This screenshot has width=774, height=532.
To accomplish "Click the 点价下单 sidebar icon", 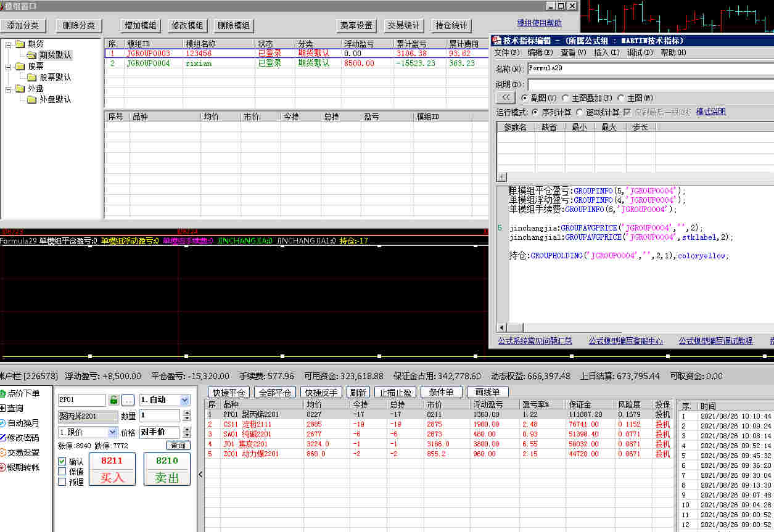I will click(2, 393).
